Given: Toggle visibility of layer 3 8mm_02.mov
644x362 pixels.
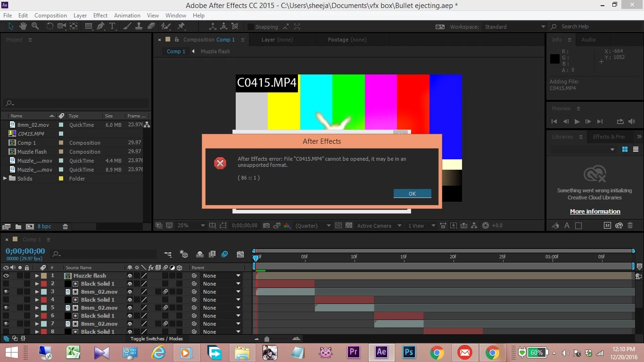Looking at the screenshot, I should (6, 292).
